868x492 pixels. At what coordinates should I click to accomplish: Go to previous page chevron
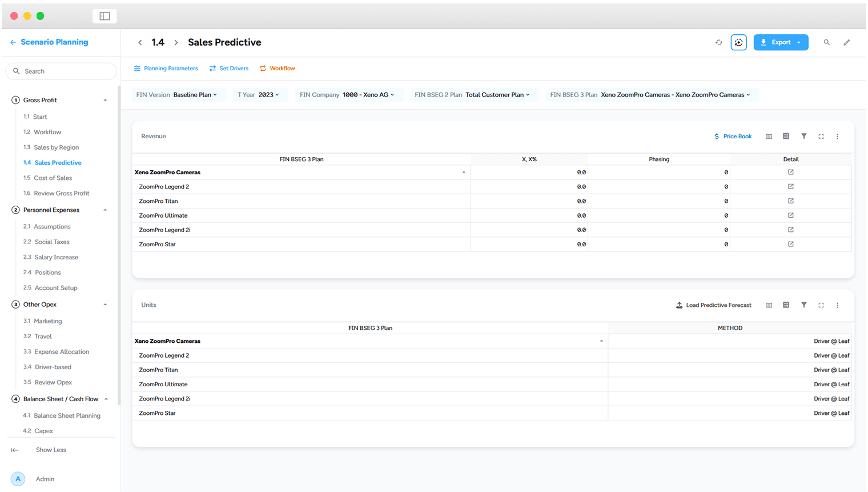[140, 43]
